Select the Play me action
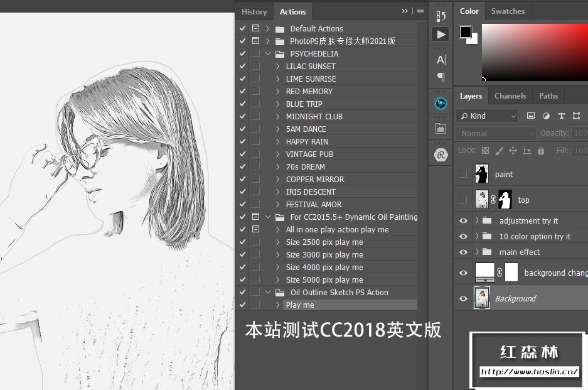Screen dimensions: 588x390 (x=300, y=305)
